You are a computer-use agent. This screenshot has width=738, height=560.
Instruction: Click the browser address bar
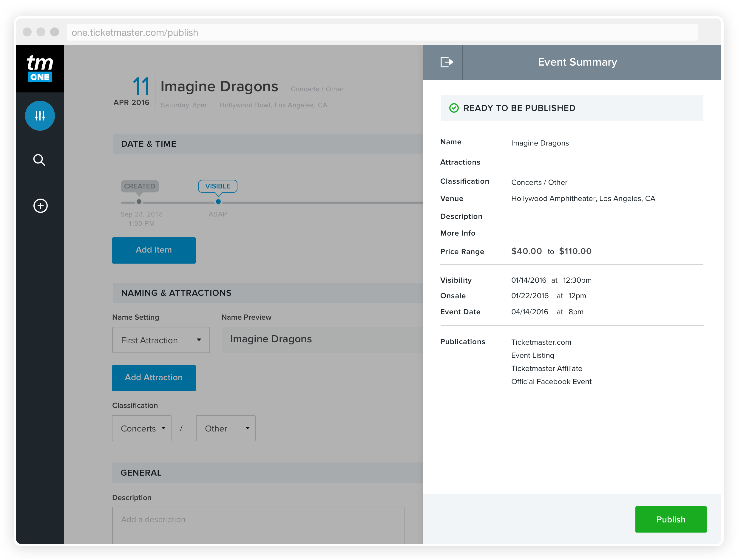coord(382,32)
